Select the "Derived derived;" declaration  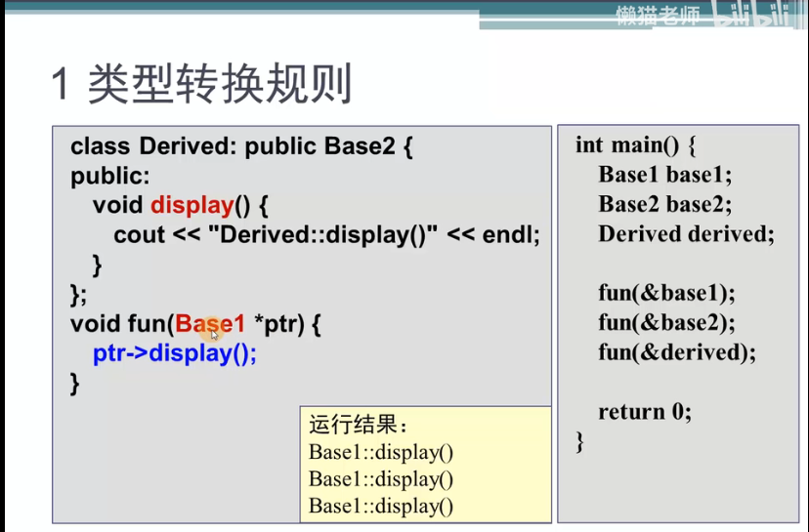point(686,234)
